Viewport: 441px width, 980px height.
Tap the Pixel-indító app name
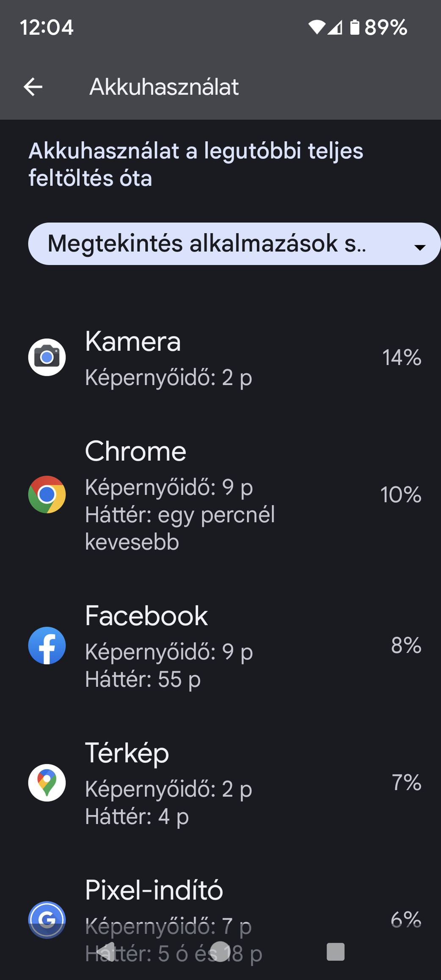(154, 890)
